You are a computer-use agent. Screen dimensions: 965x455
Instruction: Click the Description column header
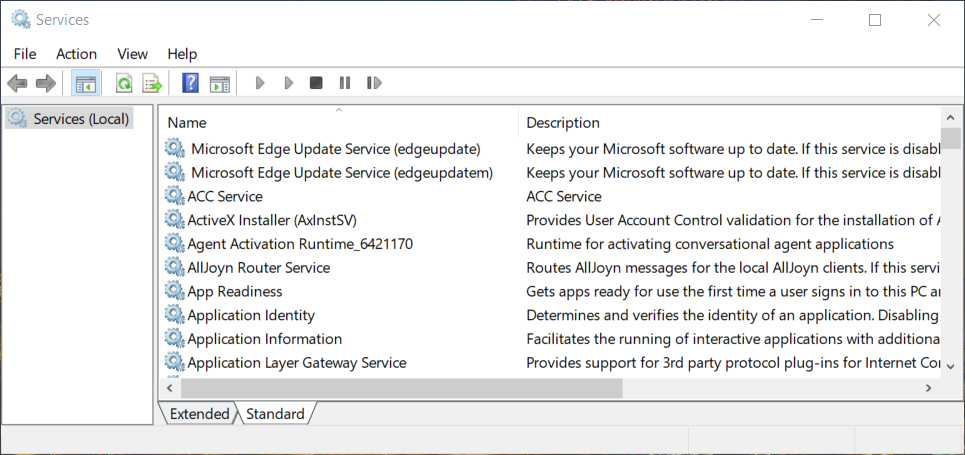click(563, 123)
